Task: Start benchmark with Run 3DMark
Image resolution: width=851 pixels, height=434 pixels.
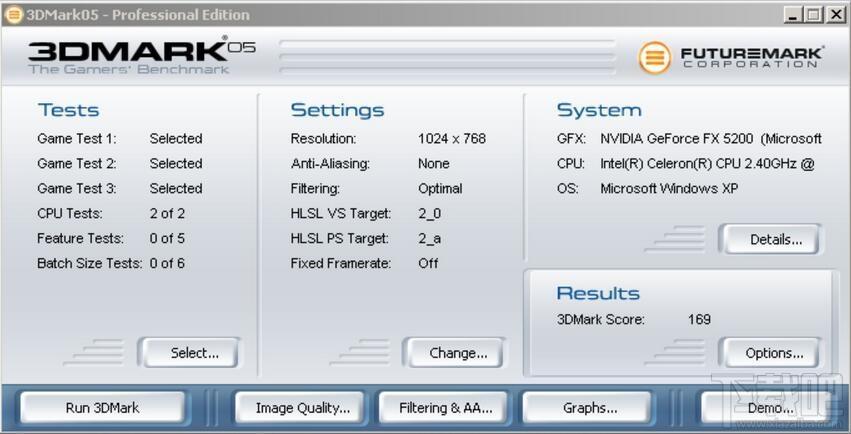Action: [x=103, y=408]
